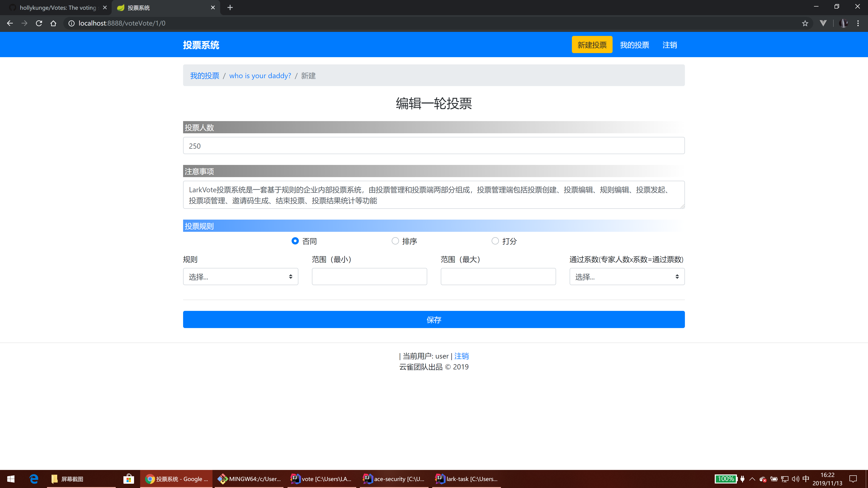Open the Windows notification center

[853, 479]
